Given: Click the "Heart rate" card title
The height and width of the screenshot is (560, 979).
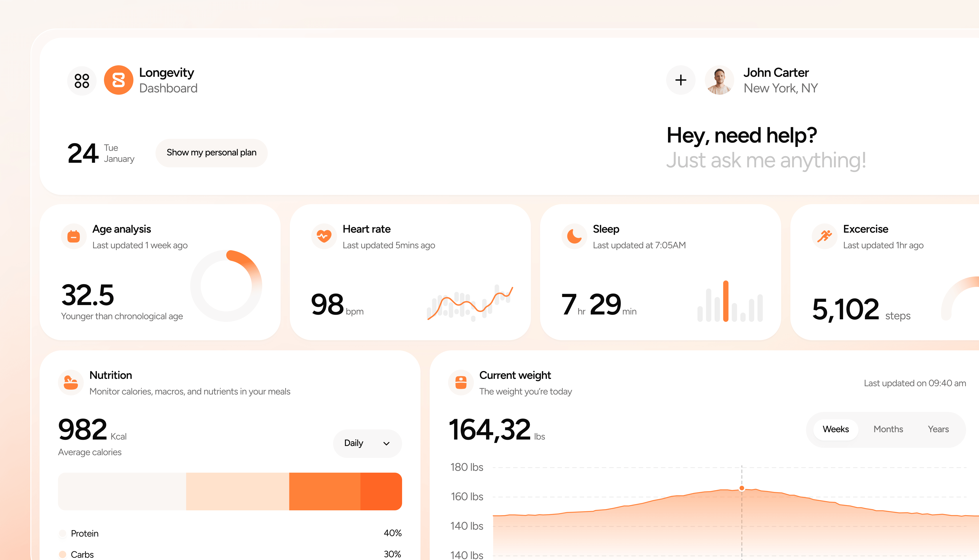Looking at the screenshot, I should click(366, 229).
